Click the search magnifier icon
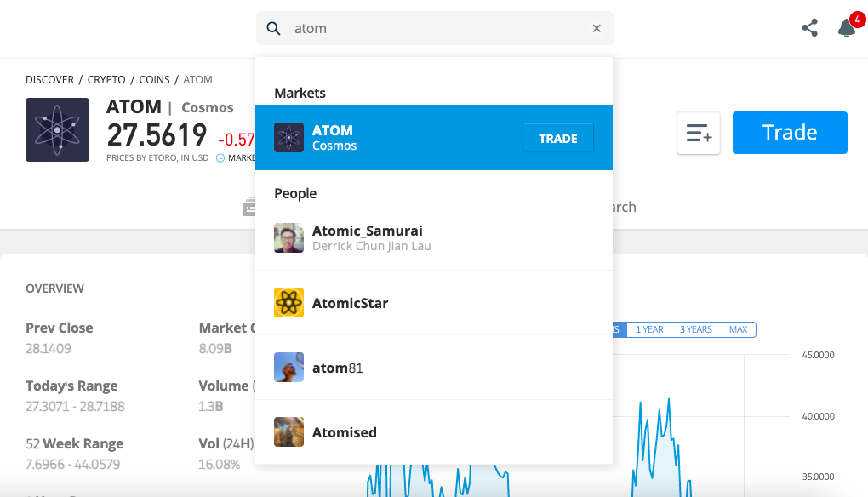The image size is (868, 497). 273,28
